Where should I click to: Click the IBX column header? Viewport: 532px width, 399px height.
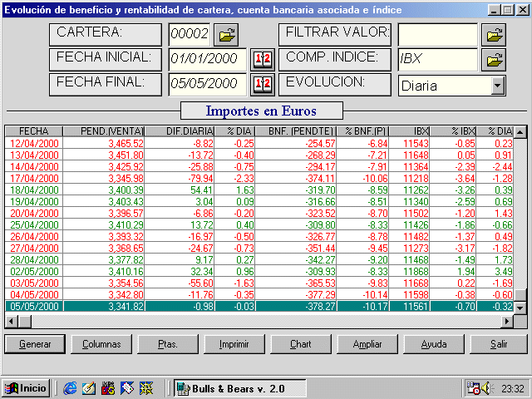[410, 131]
